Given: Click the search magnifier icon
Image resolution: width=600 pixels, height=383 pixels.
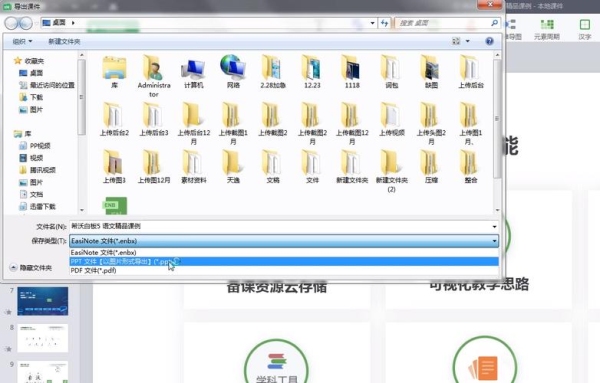Looking at the screenshot, I should [x=494, y=23].
